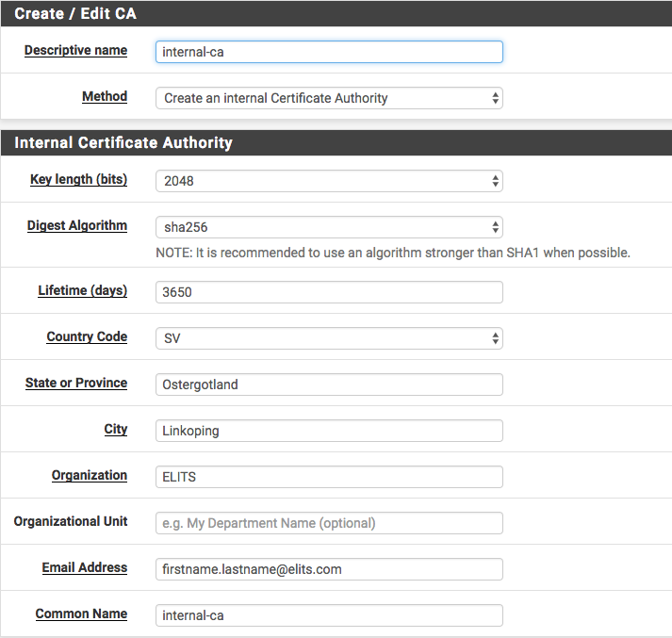This screenshot has width=672, height=638.
Task: Click the Descriptive name text field
Action: click(x=328, y=52)
